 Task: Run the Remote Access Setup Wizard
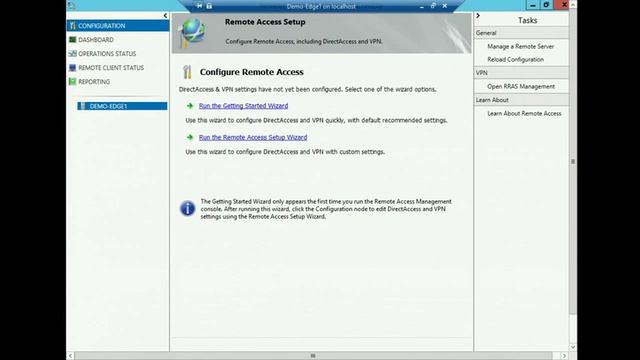[253, 138]
